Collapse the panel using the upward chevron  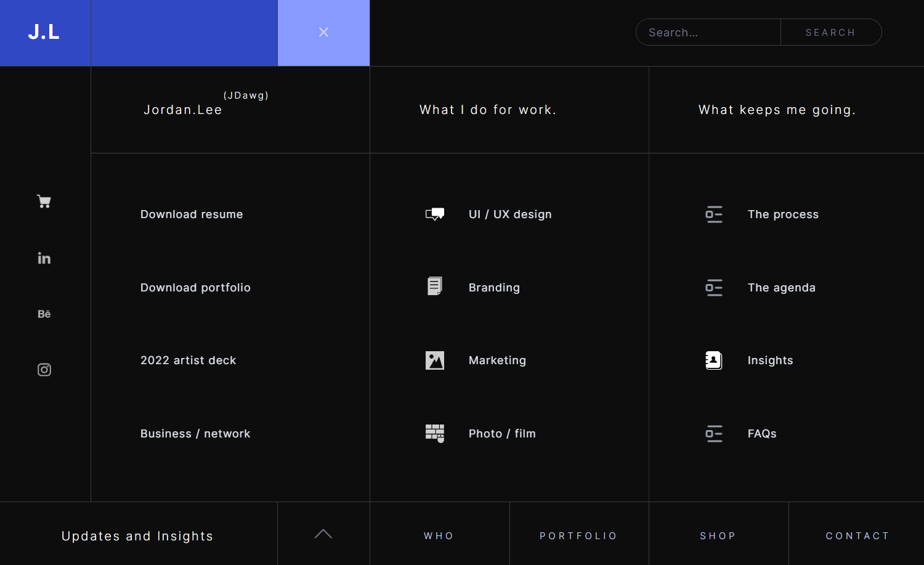click(x=323, y=534)
